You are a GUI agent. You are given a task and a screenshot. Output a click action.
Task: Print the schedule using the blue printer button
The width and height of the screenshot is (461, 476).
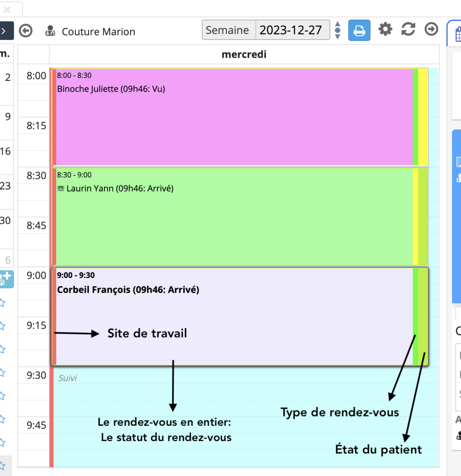[x=359, y=30]
